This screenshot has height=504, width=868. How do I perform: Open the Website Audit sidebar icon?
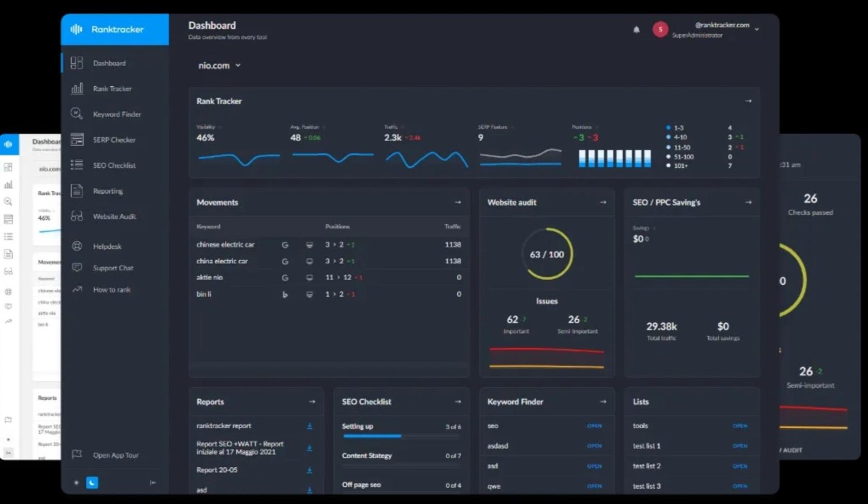[77, 216]
